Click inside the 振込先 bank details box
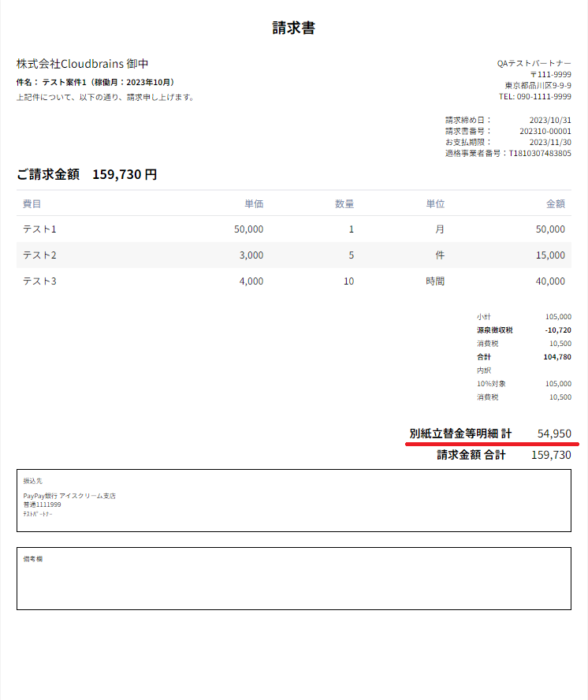This screenshot has height=700, width=588. pyautogui.click(x=294, y=501)
